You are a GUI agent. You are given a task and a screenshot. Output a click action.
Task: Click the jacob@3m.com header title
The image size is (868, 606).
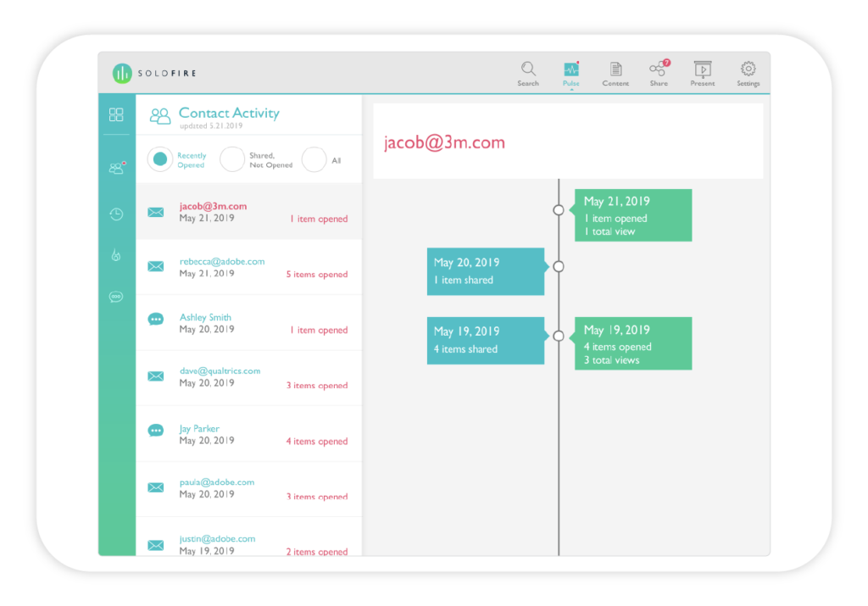[x=444, y=142]
